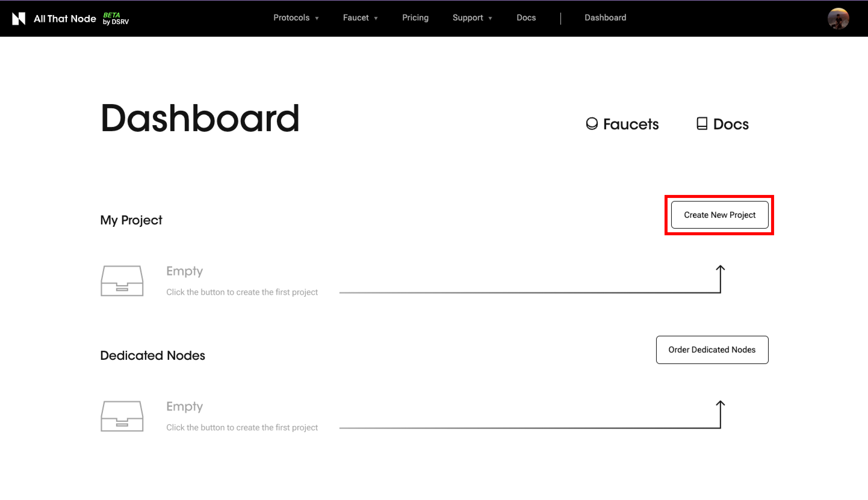This screenshot has height=500, width=868.
Task: Open Docs in the top navigation
Action: [526, 18]
